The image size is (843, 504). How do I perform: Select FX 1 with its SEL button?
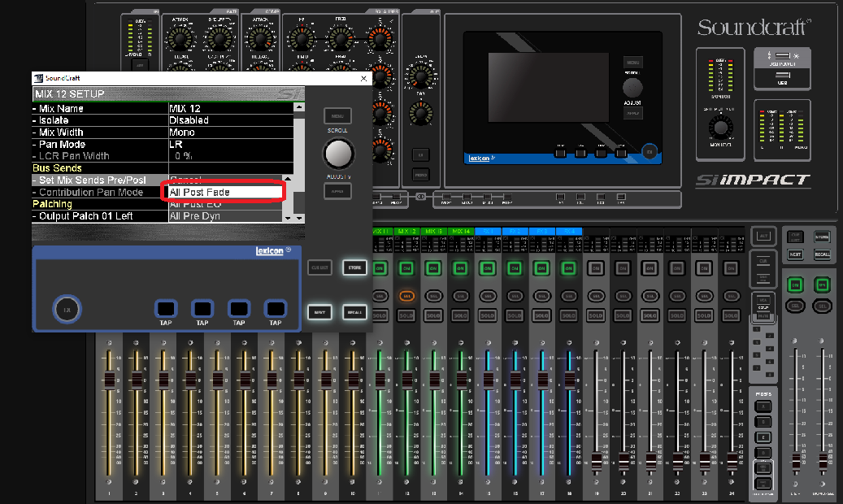point(488,296)
